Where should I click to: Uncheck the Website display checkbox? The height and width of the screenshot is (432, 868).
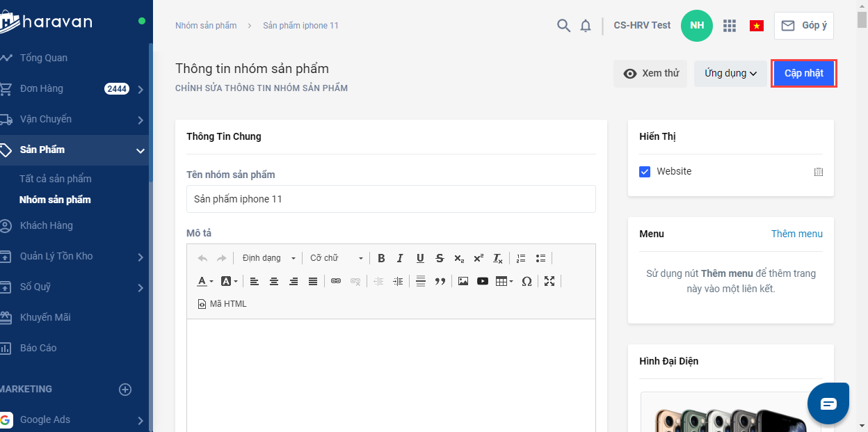[645, 171]
